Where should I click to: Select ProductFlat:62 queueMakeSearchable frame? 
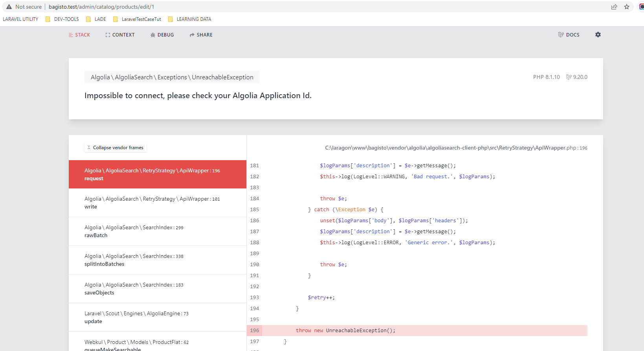[158, 342]
